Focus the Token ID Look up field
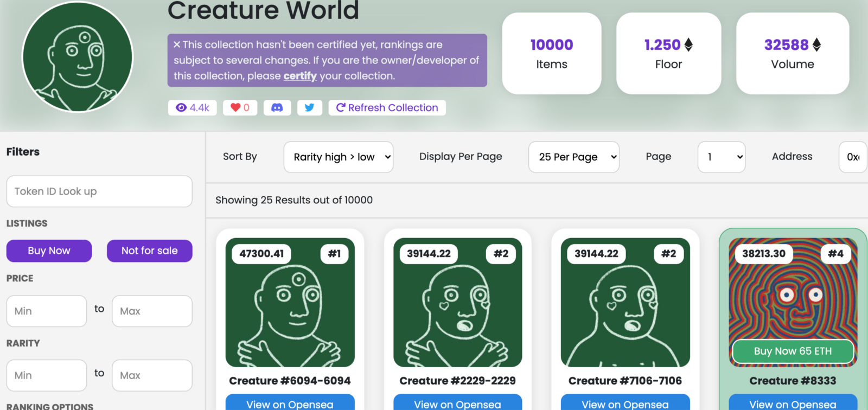Viewport: 868px width, 410px height. pos(99,191)
